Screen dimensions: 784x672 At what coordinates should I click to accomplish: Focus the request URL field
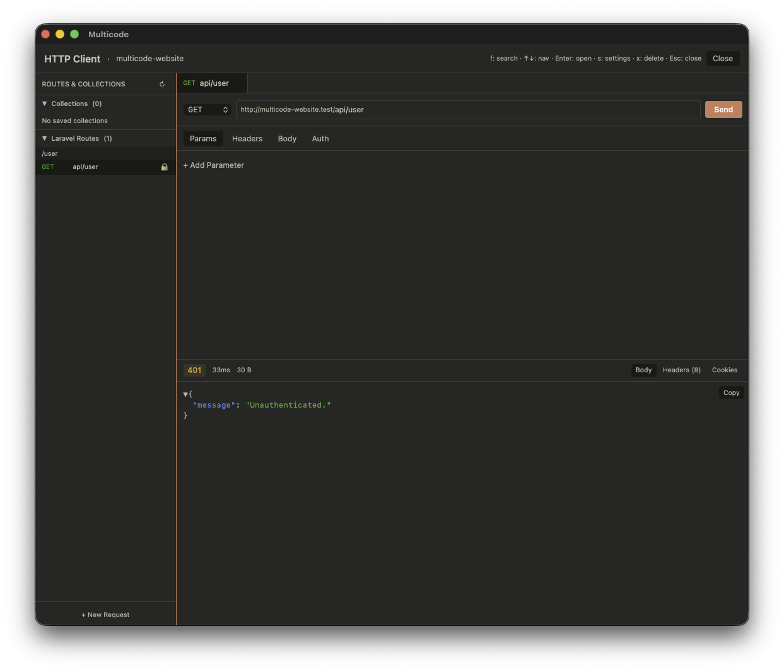tap(468, 110)
